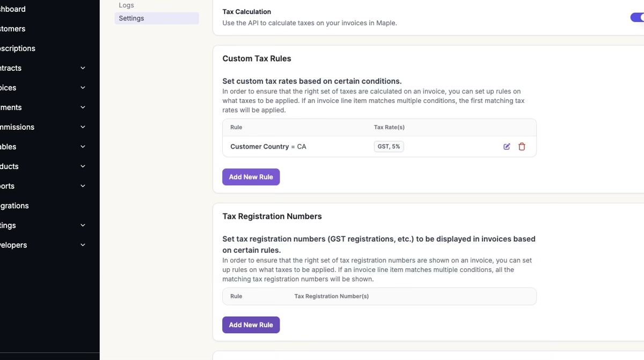Expand the Developers sidebar chevron
The width and height of the screenshot is (644, 360).
tap(83, 245)
